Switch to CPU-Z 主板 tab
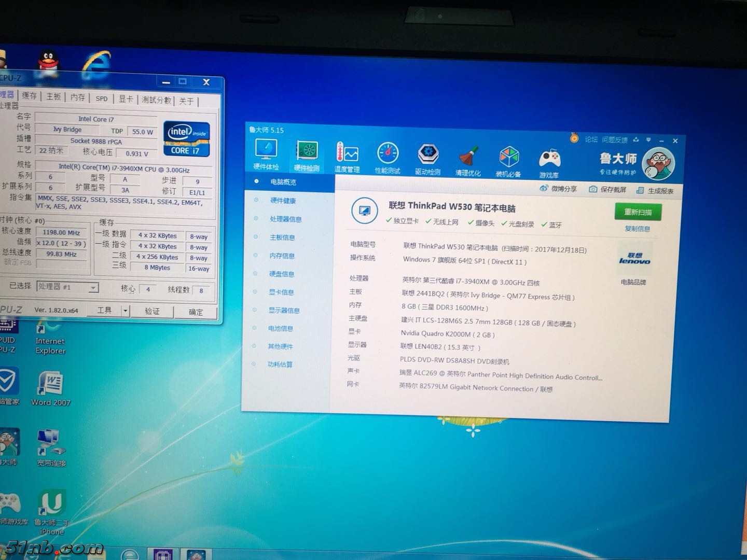Viewport: 747px width, 560px height. 54,96
